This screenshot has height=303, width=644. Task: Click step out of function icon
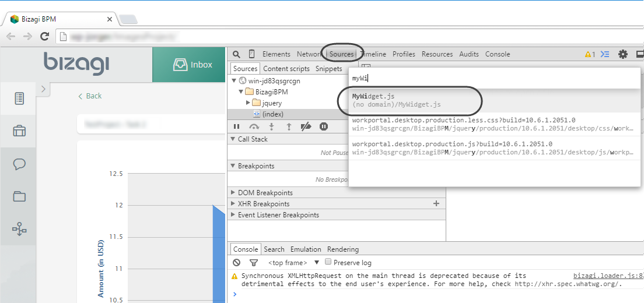point(289,126)
